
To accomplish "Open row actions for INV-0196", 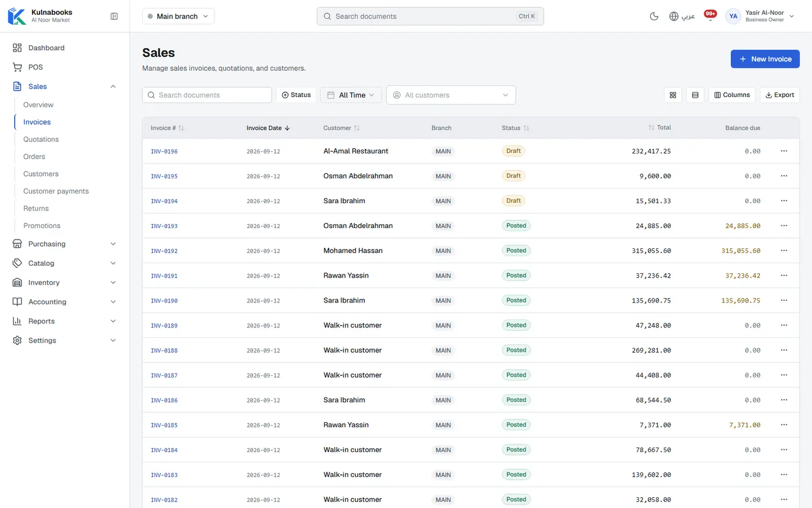I will point(784,151).
